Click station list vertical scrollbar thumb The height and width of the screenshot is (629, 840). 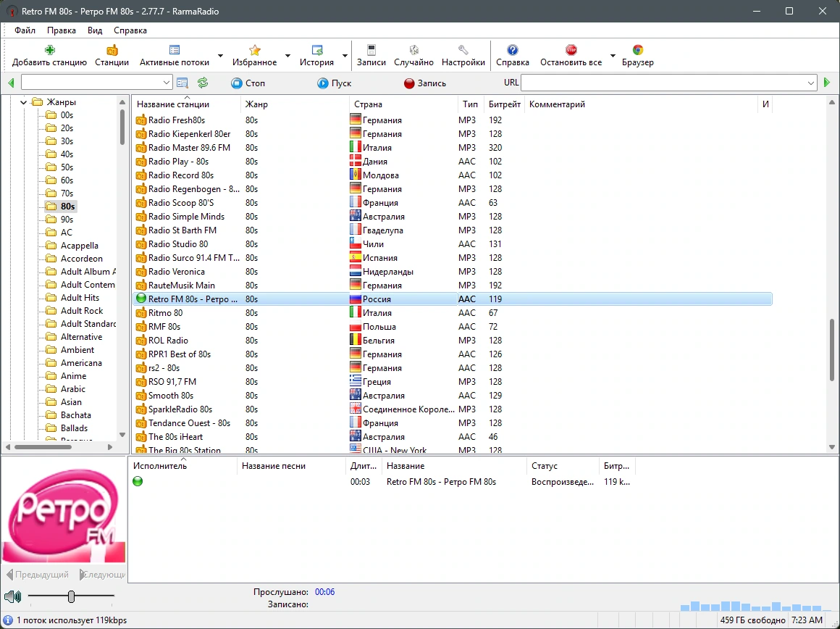pyautogui.click(x=832, y=349)
